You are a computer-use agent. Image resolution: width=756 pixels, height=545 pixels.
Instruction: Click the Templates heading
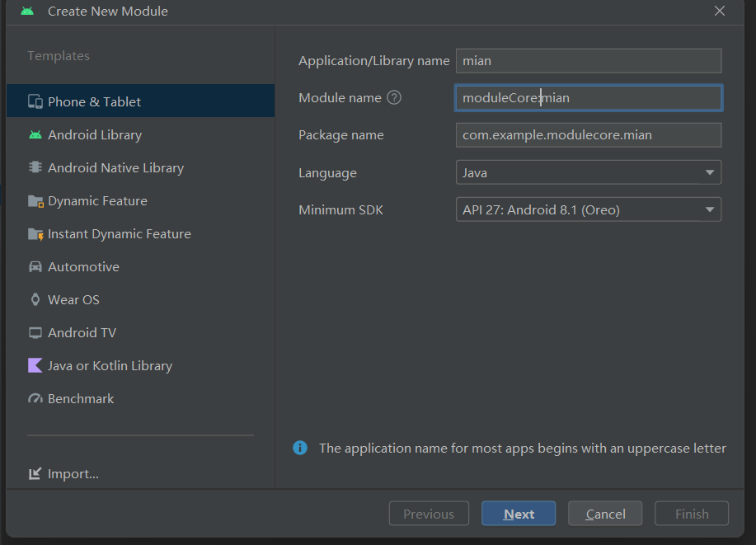coord(59,56)
